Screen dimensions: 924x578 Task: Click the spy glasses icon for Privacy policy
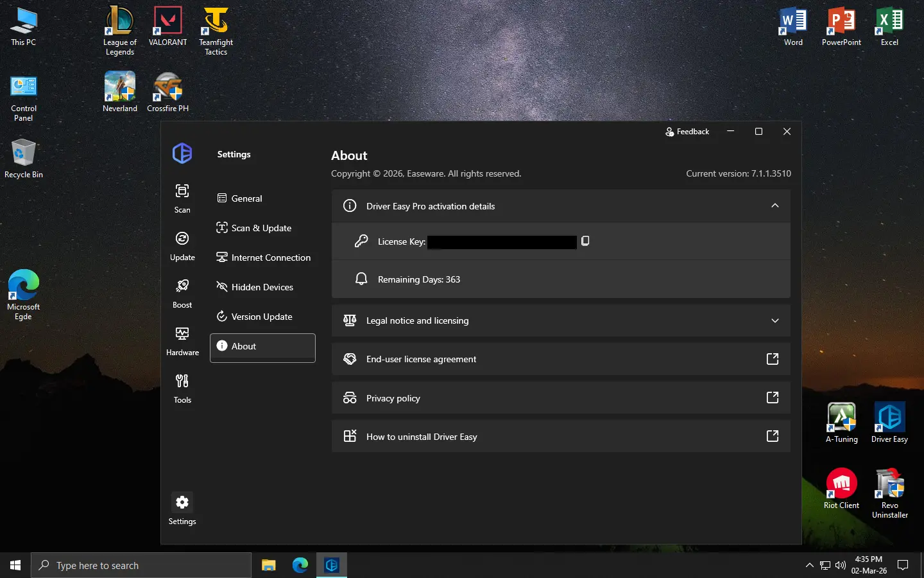(350, 398)
